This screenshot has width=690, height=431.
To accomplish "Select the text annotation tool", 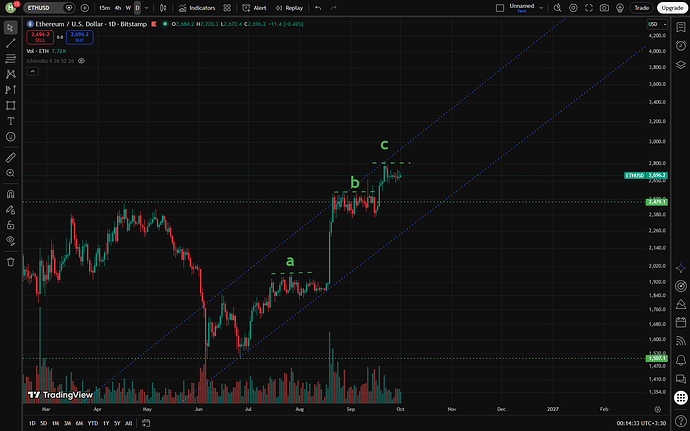I will pyautogui.click(x=11, y=121).
